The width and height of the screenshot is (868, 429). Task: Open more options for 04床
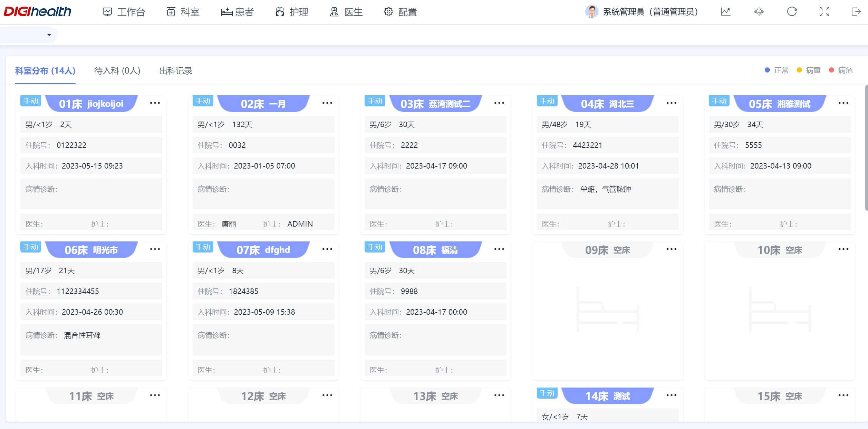pyautogui.click(x=672, y=103)
